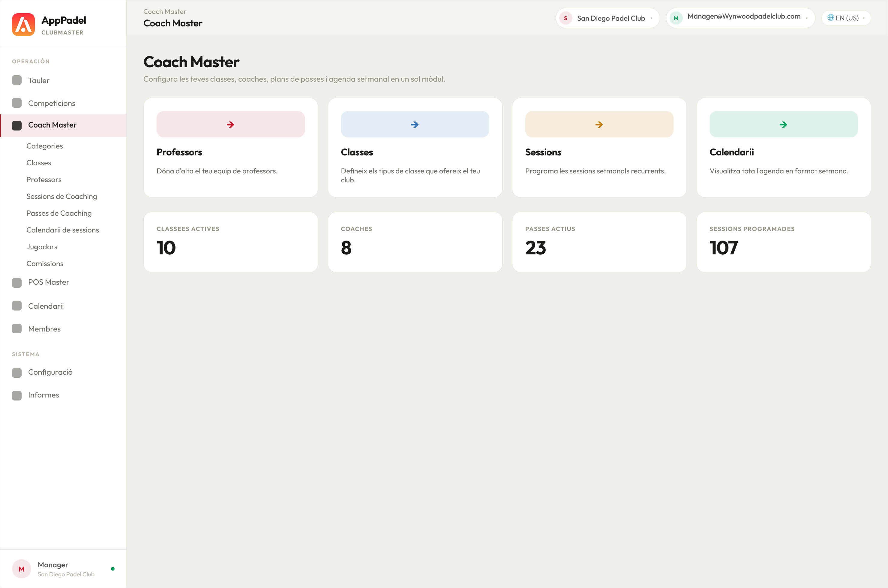
Task: Click the orange arrow on Sessions card
Action: pos(599,124)
